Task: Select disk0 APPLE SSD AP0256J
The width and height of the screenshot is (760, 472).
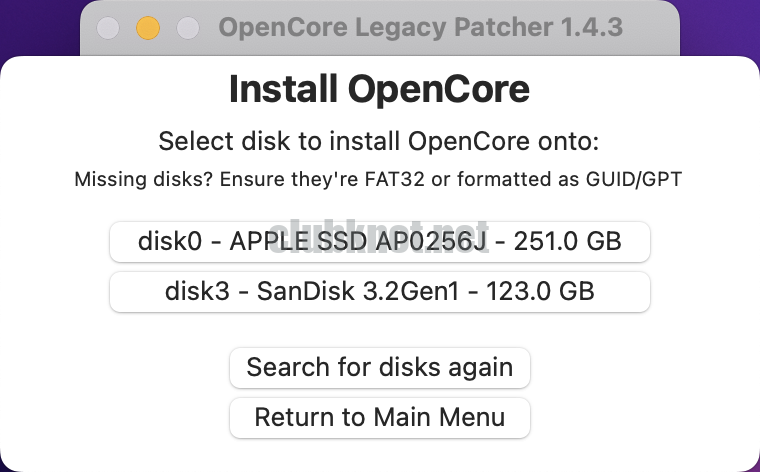Action: 379,242
